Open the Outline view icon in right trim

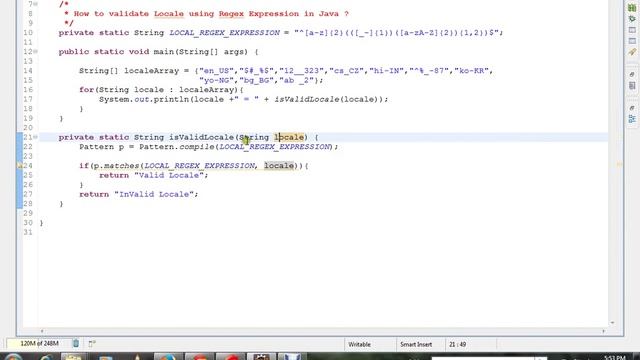pos(632,119)
